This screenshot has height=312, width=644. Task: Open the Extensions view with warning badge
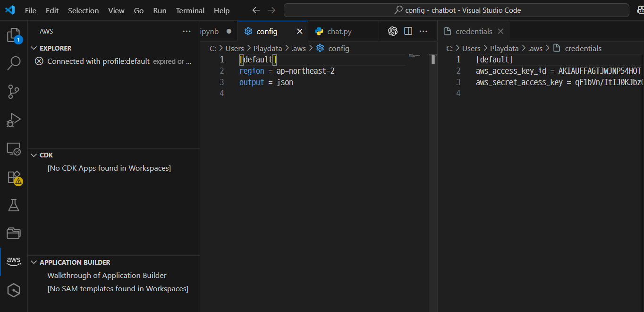click(x=14, y=177)
